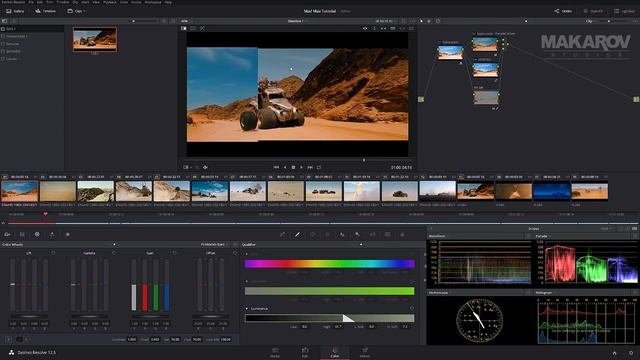Click the auto balance A button
The image size is (640, 360).
pyautogui.click(x=8, y=339)
